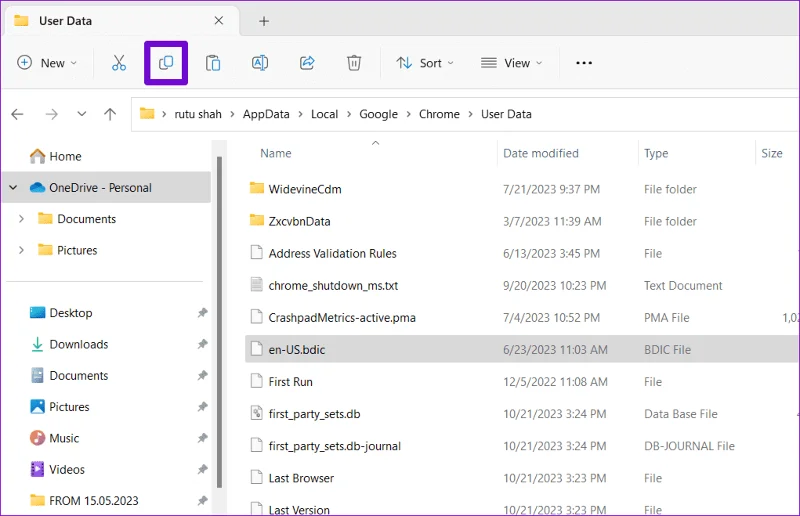The image size is (800, 516).
Task: Open the View dropdown
Action: point(511,63)
